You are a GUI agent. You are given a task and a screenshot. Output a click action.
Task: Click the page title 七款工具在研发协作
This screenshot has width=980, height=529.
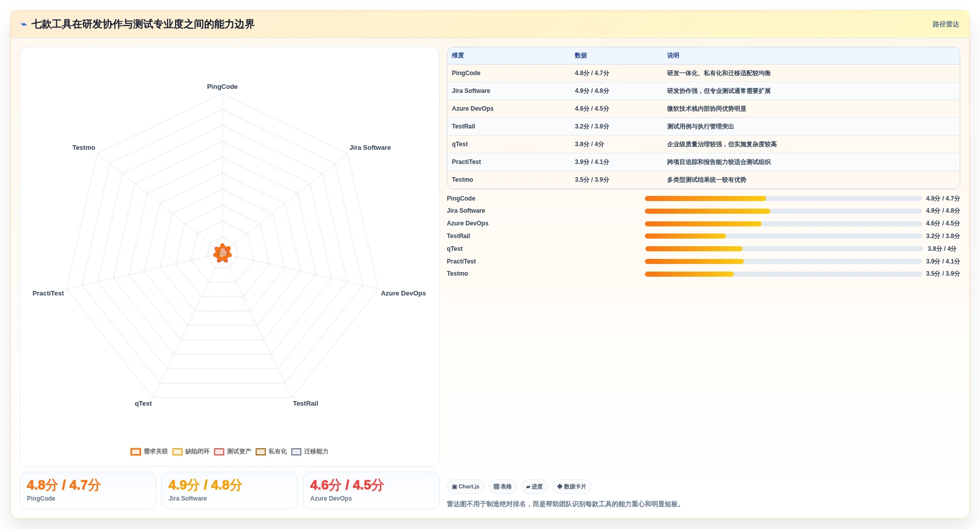click(143, 24)
